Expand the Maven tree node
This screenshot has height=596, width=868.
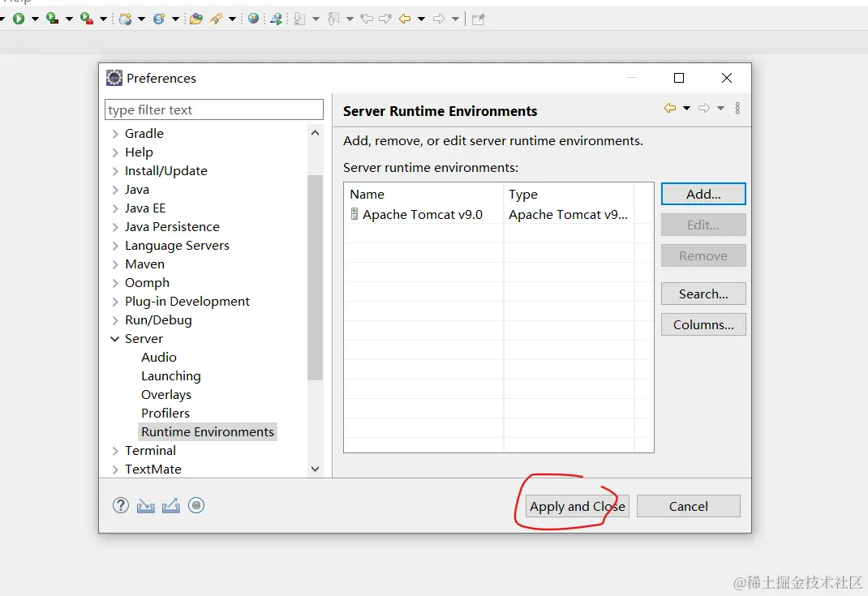pyautogui.click(x=115, y=264)
